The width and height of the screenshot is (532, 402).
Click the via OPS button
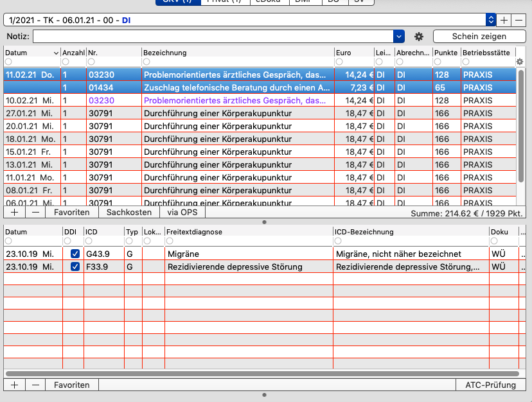182,213
